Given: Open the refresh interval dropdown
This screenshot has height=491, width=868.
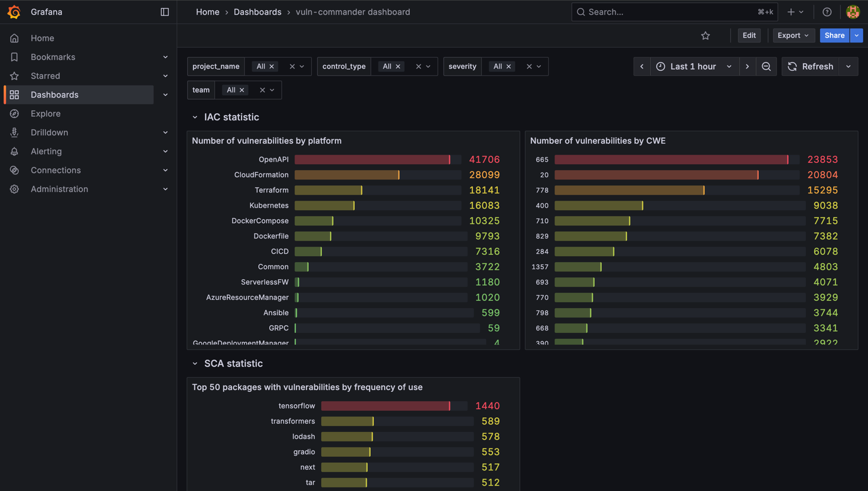Looking at the screenshot, I should [849, 67].
